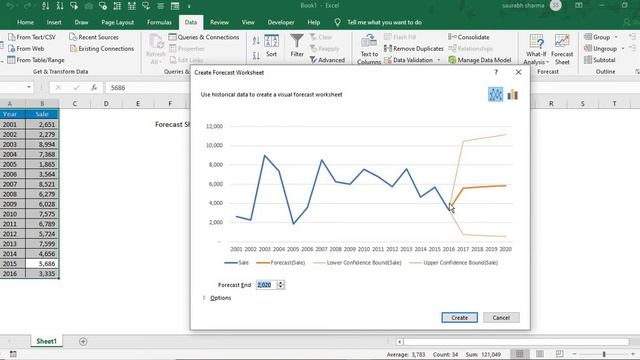Select cell with value 8,994

42,144
